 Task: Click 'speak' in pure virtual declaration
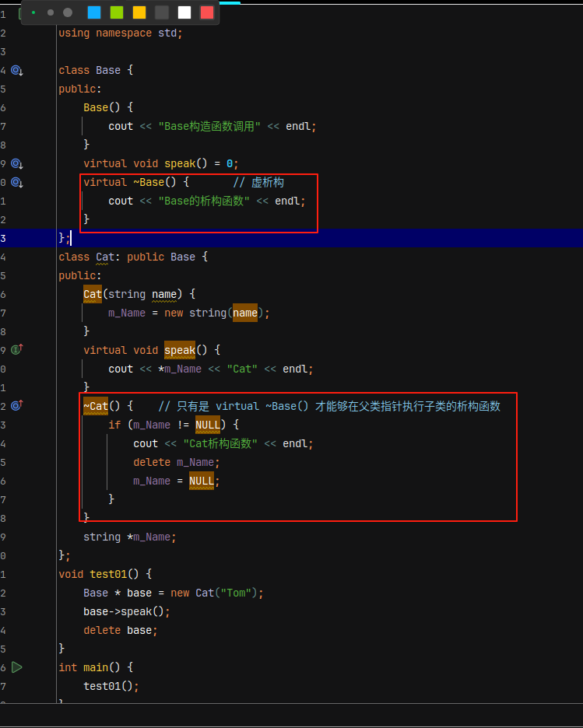180,164
